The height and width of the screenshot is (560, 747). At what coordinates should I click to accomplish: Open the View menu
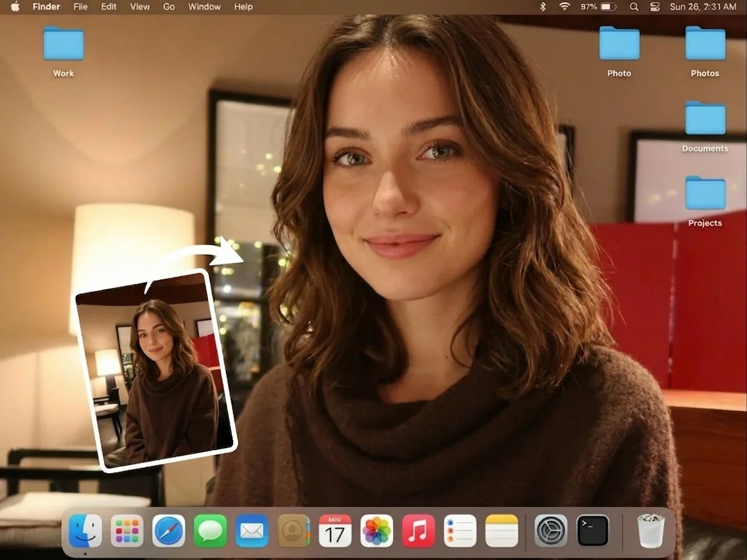(x=140, y=7)
